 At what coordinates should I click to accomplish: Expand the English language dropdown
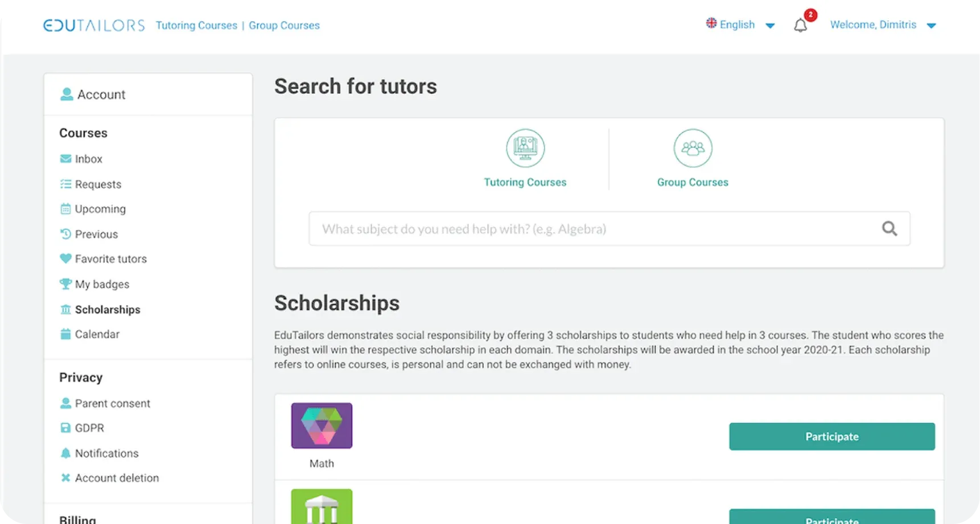[x=740, y=25]
